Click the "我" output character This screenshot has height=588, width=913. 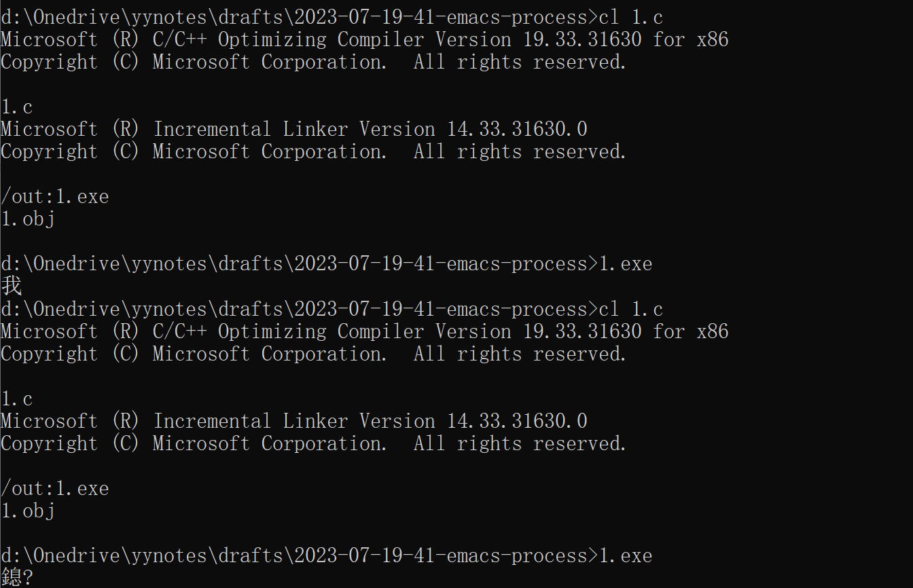pos(11,286)
